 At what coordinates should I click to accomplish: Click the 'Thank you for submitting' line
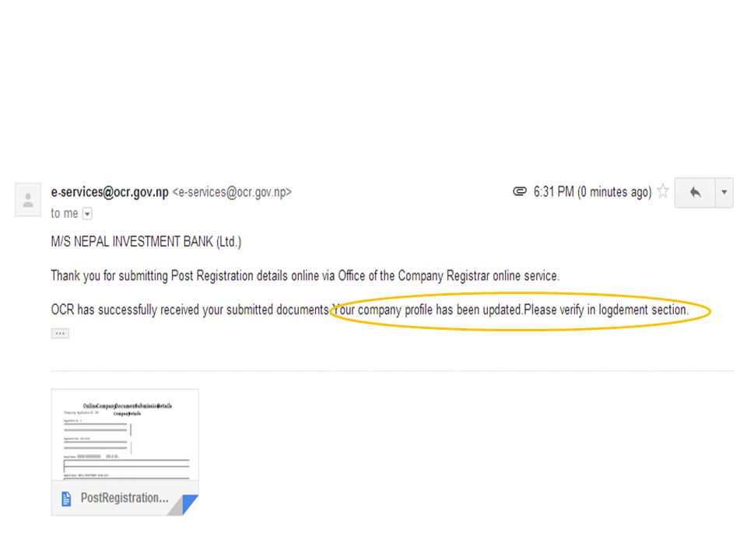(305, 275)
